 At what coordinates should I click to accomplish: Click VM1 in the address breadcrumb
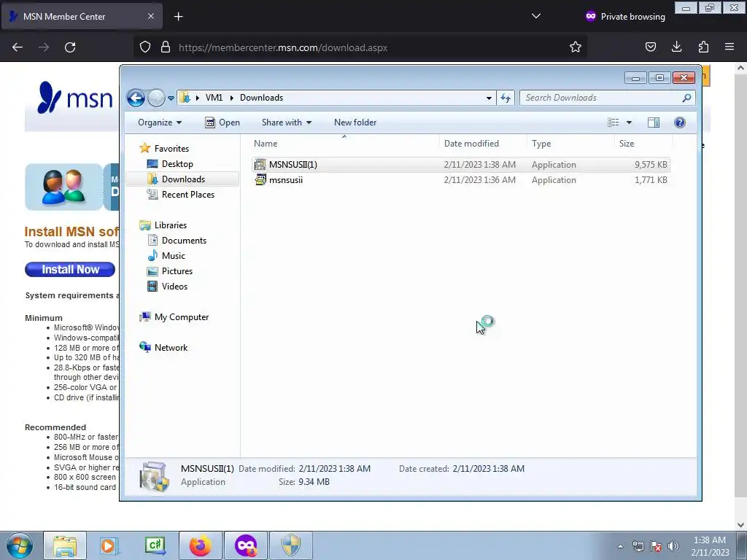pyautogui.click(x=214, y=98)
